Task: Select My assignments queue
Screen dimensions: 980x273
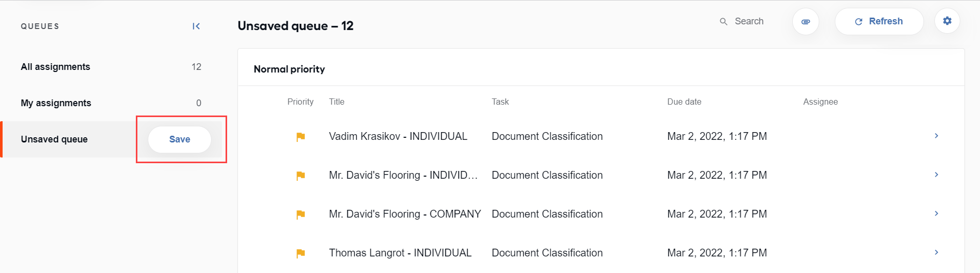Action: [111, 103]
